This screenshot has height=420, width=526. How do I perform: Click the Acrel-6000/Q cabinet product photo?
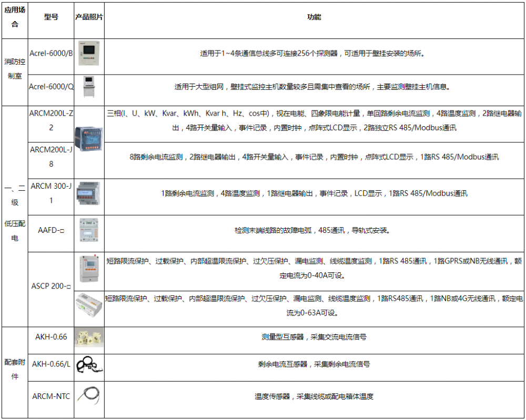coord(89,87)
